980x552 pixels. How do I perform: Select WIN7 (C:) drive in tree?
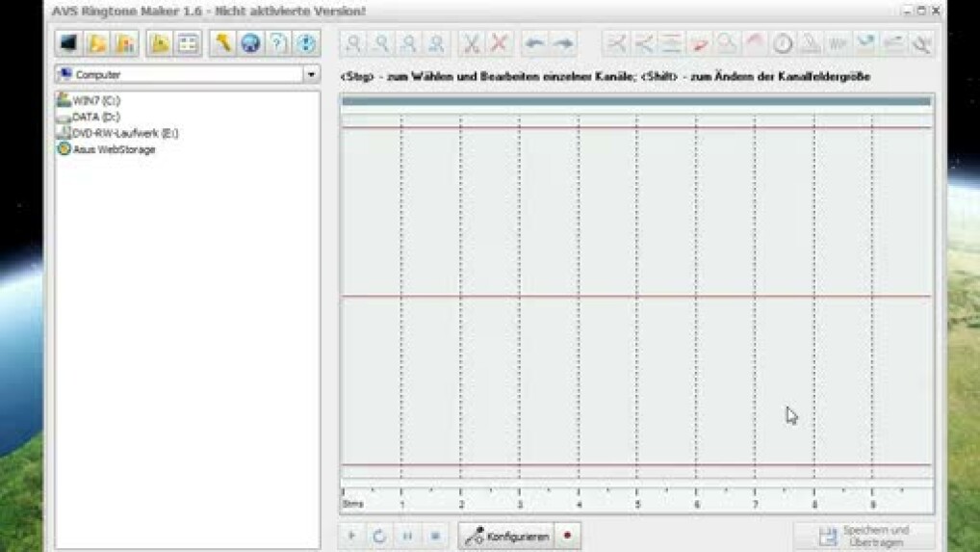pyautogui.click(x=95, y=100)
